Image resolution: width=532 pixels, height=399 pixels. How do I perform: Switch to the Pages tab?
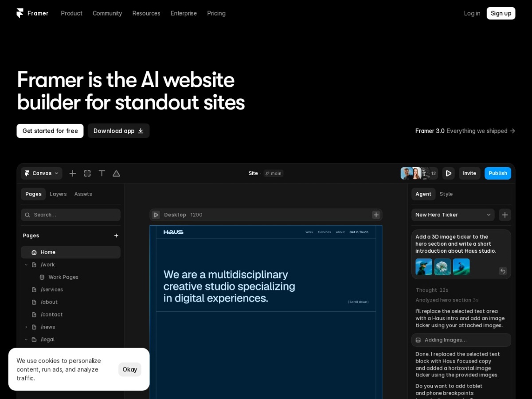[x=33, y=194]
